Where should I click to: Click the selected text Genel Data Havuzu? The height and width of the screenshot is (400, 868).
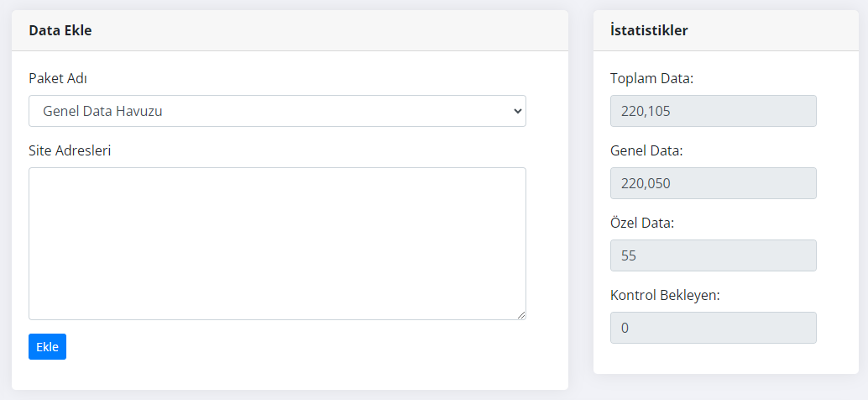tap(102, 111)
